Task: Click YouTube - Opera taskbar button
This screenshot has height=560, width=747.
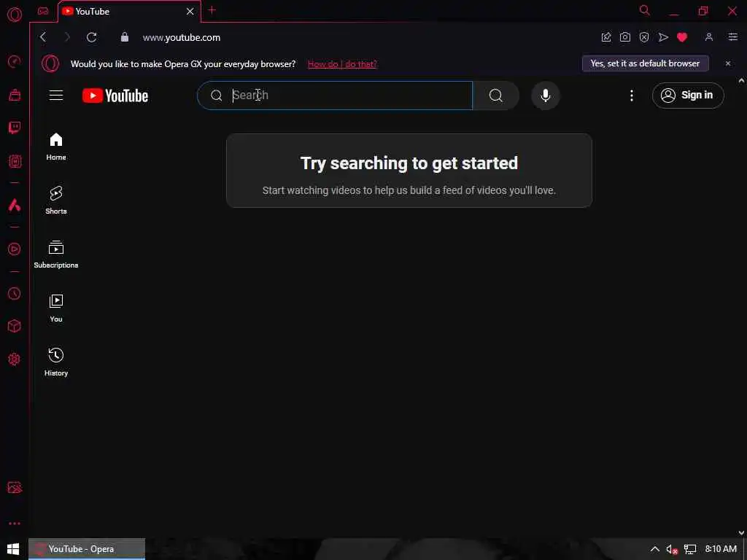Action: pos(87,549)
